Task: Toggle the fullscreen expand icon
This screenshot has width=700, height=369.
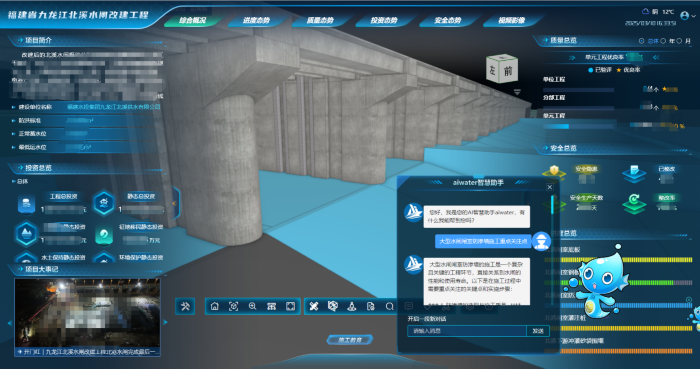Action: click(290, 306)
